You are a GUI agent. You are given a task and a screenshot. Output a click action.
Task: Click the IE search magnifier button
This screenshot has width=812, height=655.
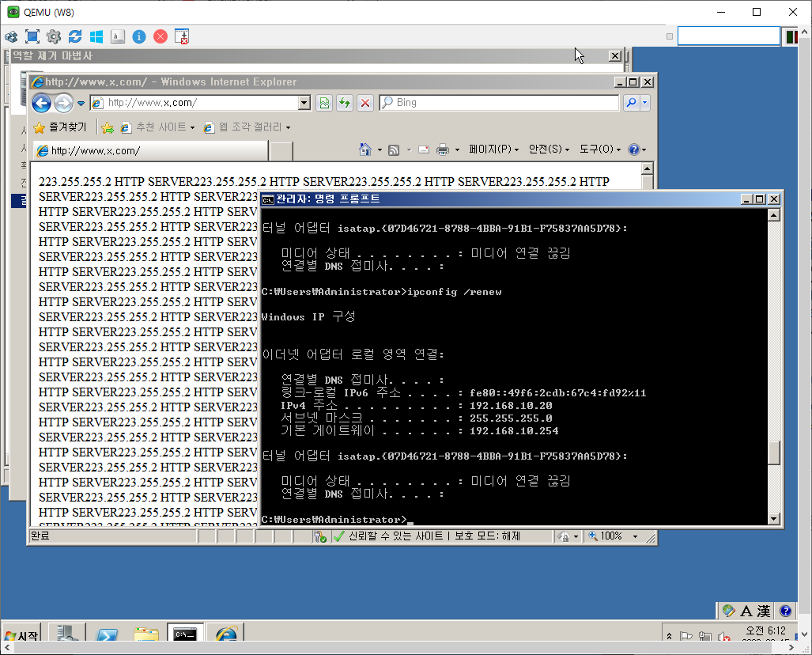pyautogui.click(x=631, y=103)
